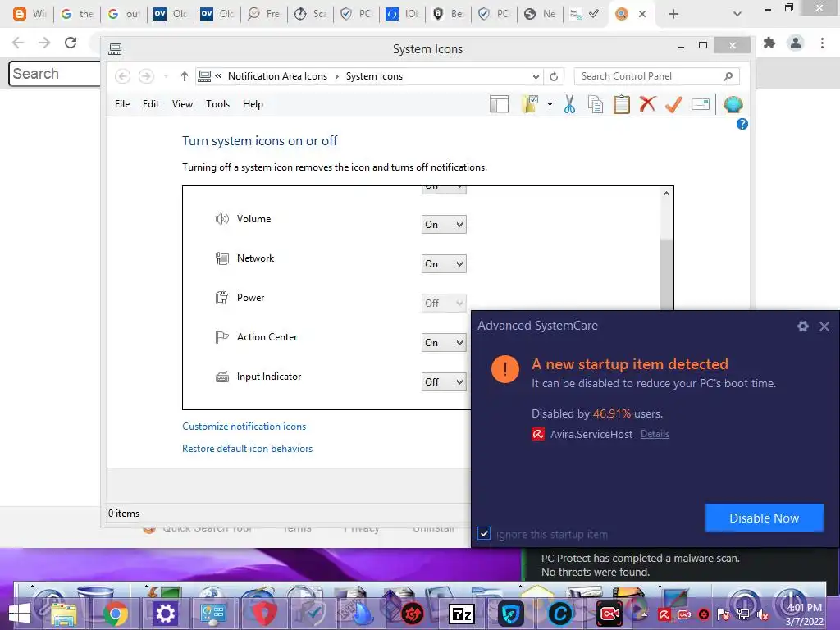Screen dimensions: 840x630
Task: Open a new Chrome tab
Action: tap(673, 14)
